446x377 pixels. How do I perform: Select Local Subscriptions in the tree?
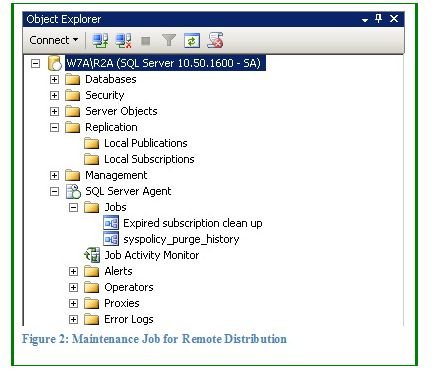pos(149,159)
